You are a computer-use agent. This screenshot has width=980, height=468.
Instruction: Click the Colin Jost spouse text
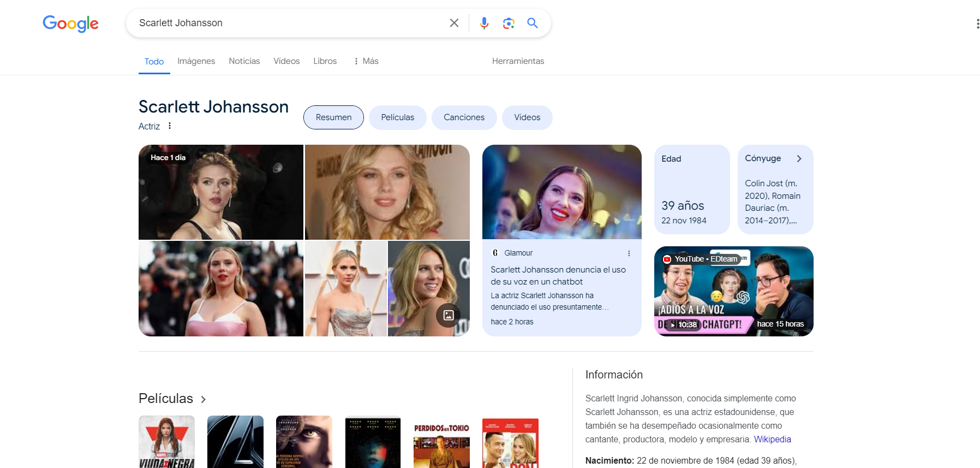(773, 202)
